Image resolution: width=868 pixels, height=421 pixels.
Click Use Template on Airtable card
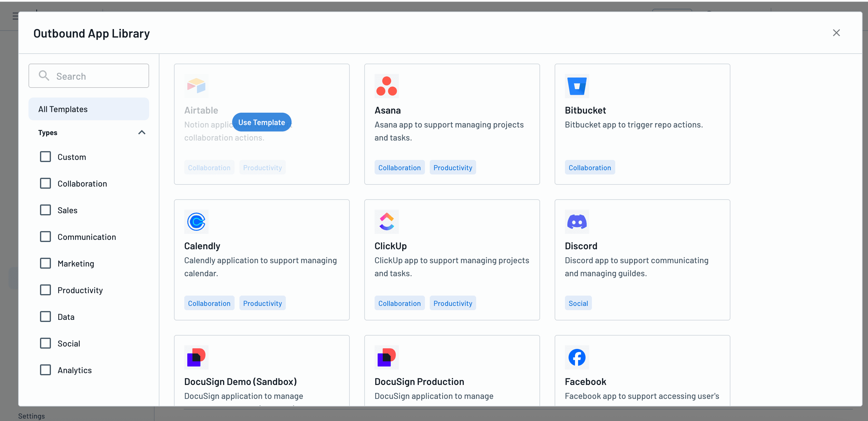[x=262, y=122]
